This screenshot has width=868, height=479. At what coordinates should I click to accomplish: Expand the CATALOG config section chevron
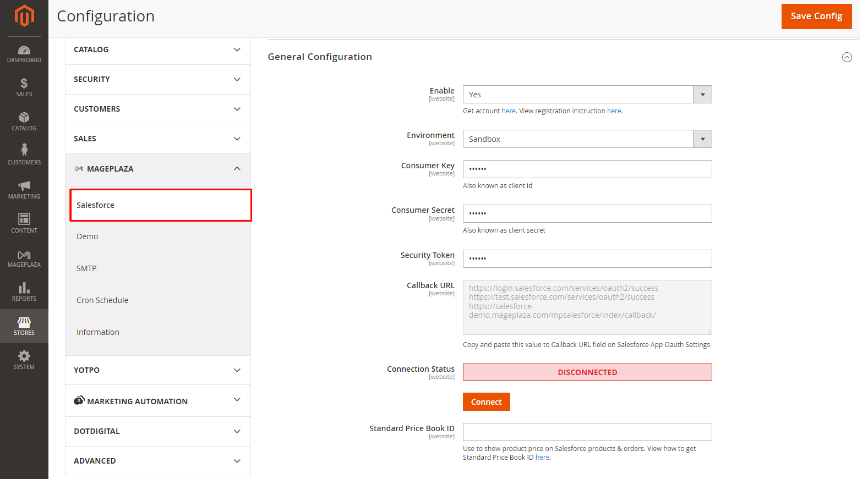click(237, 49)
